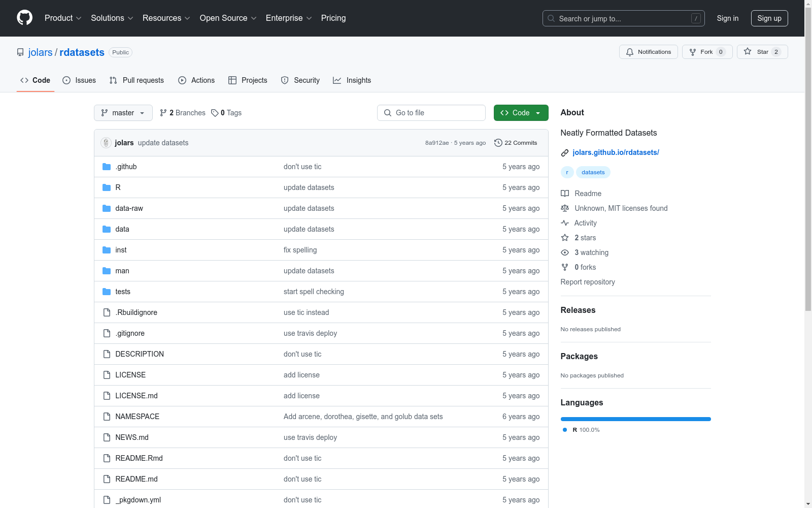Click the fork icon in Fork button
This screenshot has height=508, width=812.
pyautogui.click(x=693, y=52)
